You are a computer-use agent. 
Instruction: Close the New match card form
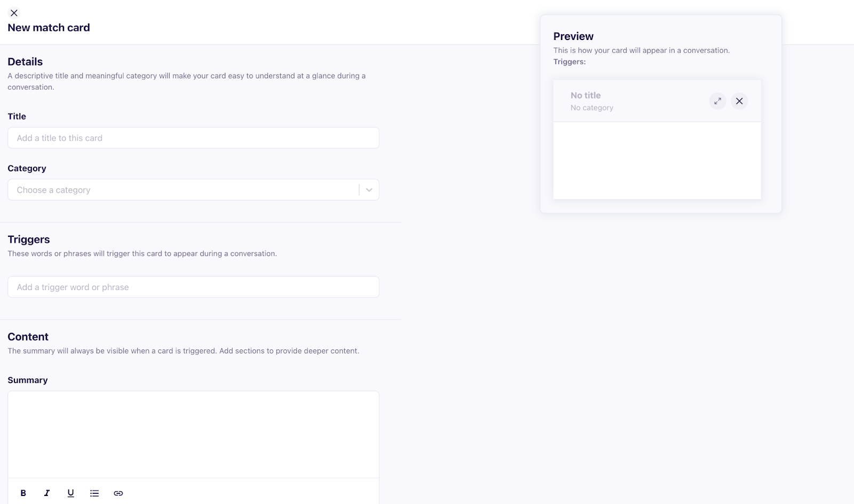point(14,13)
